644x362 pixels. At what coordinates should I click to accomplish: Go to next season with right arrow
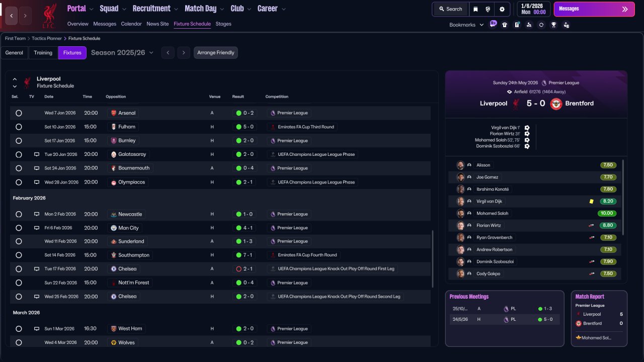(x=184, y=53)
